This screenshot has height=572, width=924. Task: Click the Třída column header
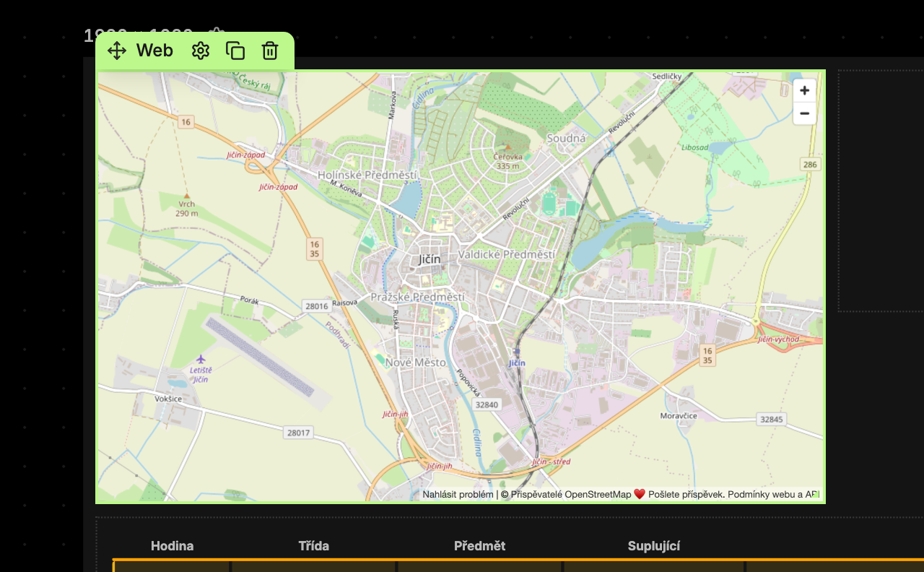coord(314,546)
